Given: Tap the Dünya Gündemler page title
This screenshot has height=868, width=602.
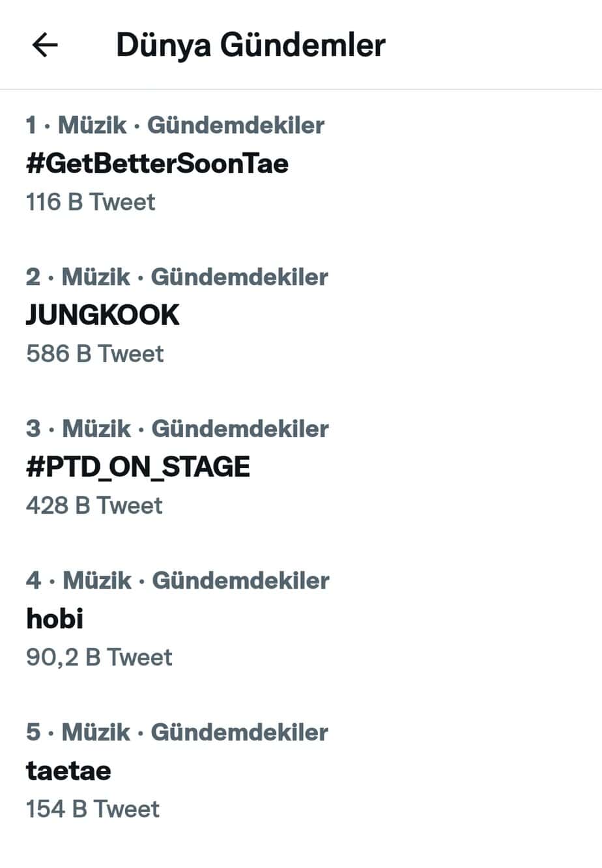Looking at the screenshot, I should pos(250,46).
